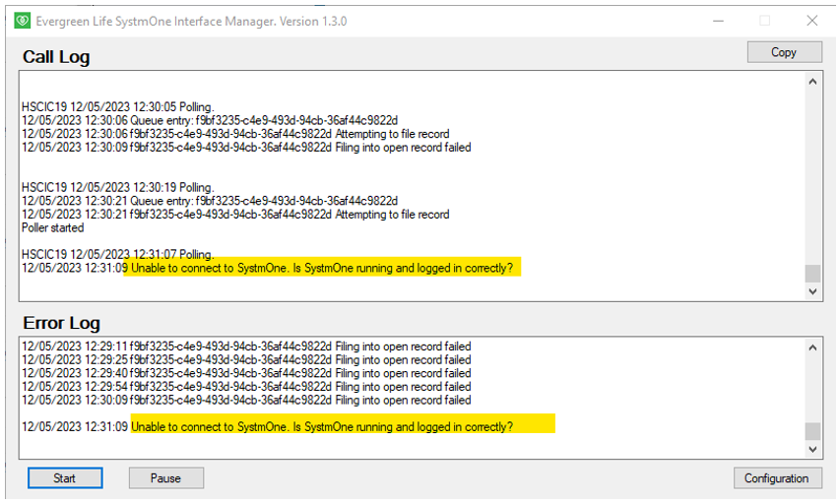Click Error Log 12:30:09 filing failed entry

coord(246,401)
